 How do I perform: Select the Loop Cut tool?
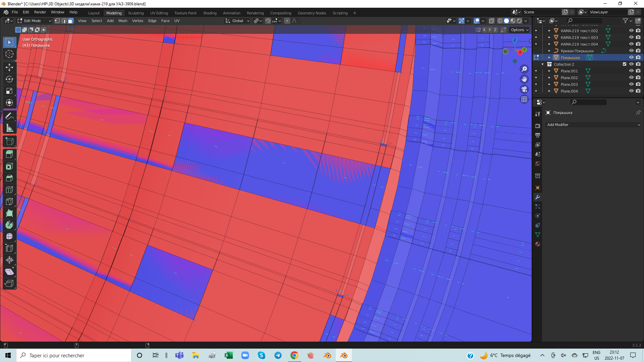tap(9, 190)
